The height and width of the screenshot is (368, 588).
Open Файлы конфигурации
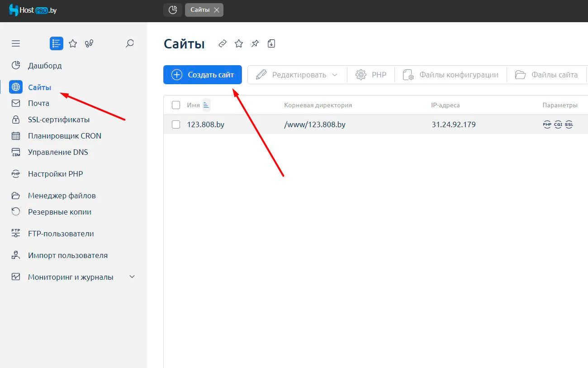(x=450, y=75)
